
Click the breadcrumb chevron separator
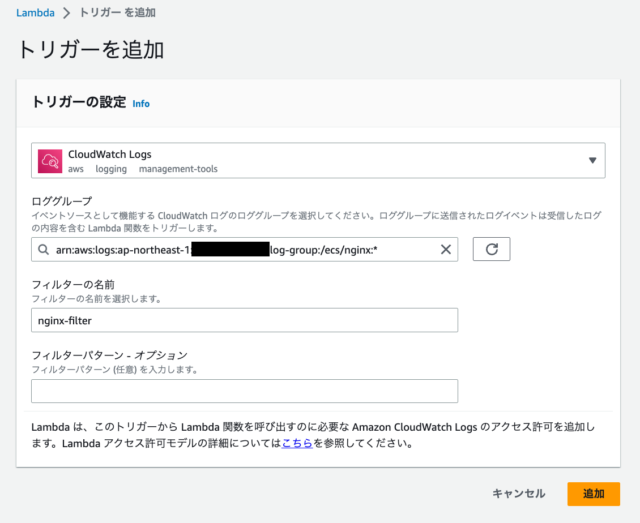(67, 13)
